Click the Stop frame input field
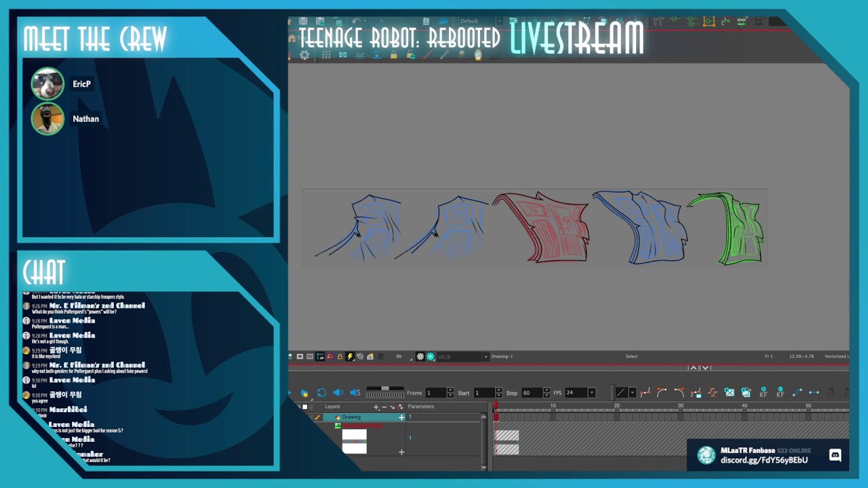The height and width of the screenshot is (488, 868). point(532,392)
